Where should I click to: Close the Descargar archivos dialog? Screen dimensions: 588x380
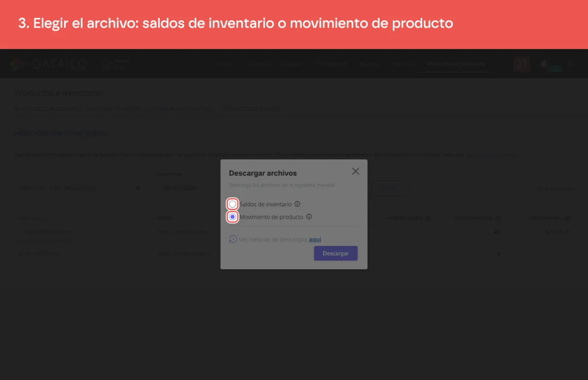pos(356,171)
